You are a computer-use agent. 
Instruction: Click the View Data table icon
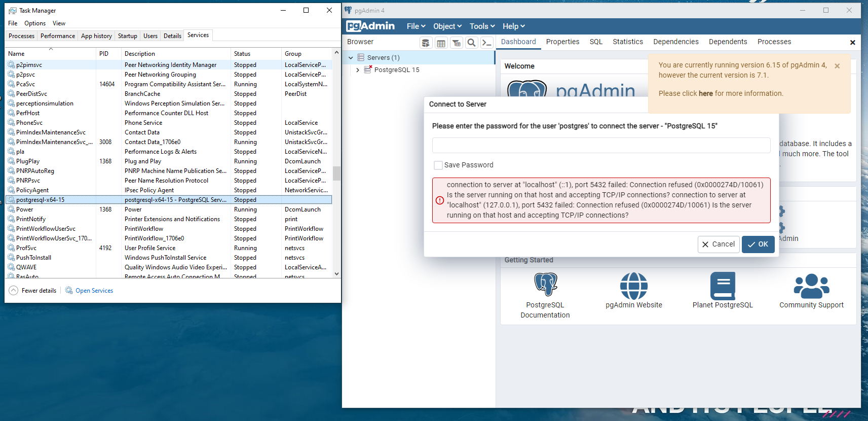(441, 43)
